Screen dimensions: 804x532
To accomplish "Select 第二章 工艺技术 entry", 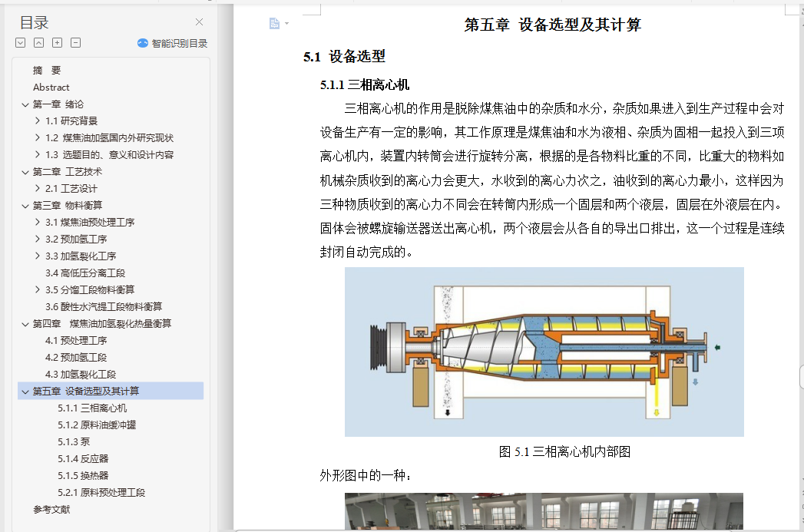I will (67, 172).
